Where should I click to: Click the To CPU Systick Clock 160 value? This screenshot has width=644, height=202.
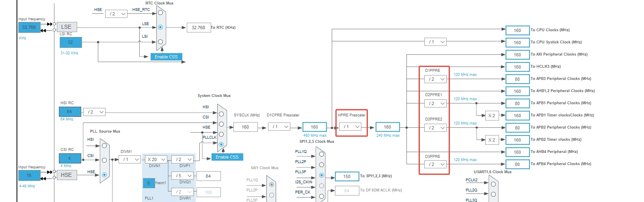click(517, 43)
